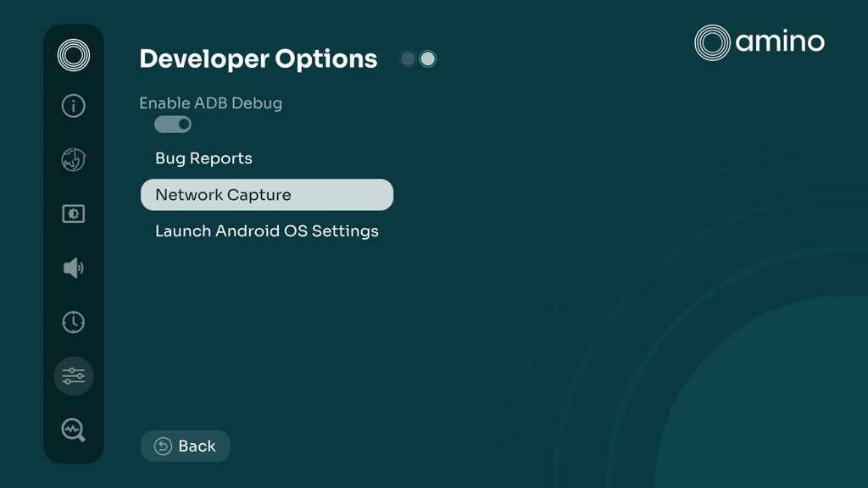Click the highlighted Network Capture row
Viewport: 868px width, 488px height.
(266, 194)
